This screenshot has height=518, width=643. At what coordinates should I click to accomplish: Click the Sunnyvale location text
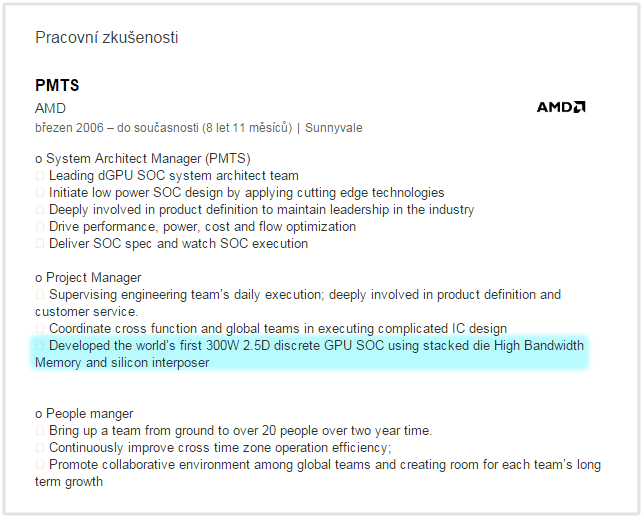[333, 128]
